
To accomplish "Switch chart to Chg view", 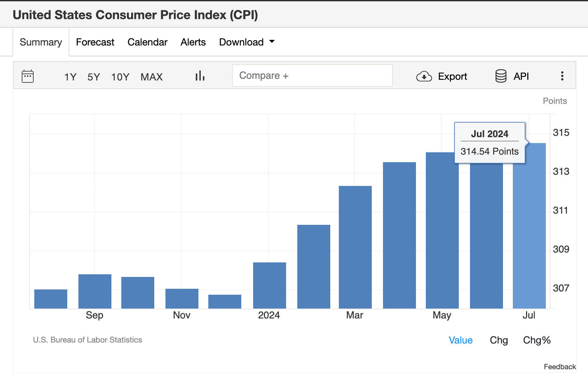I will pos(499,340).
